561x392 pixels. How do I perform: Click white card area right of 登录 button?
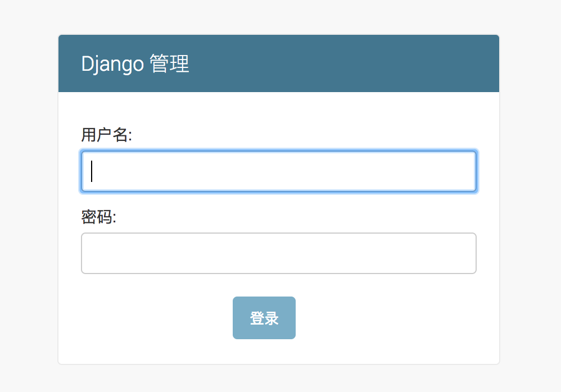click(393, 318)
